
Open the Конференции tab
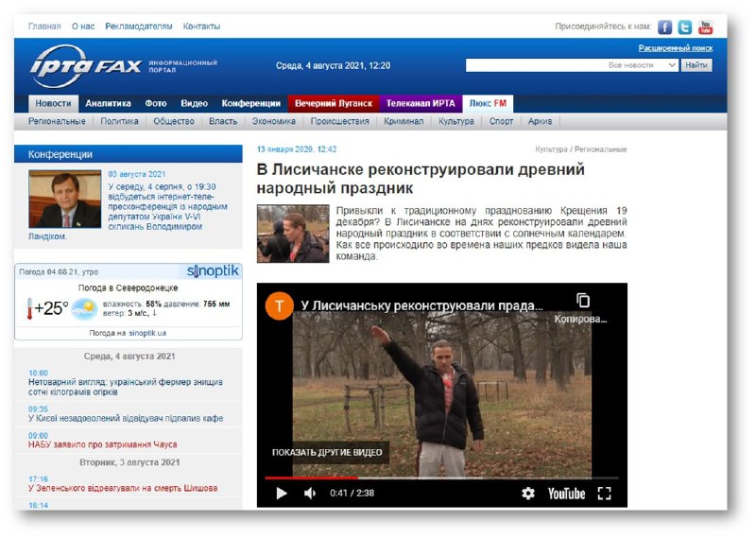pos(250,104)
